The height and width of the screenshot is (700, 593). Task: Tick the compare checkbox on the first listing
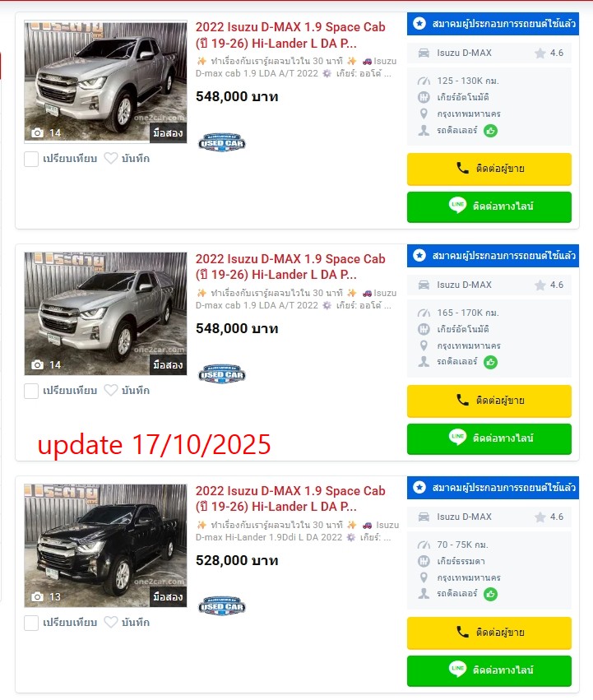pos(31,159)
